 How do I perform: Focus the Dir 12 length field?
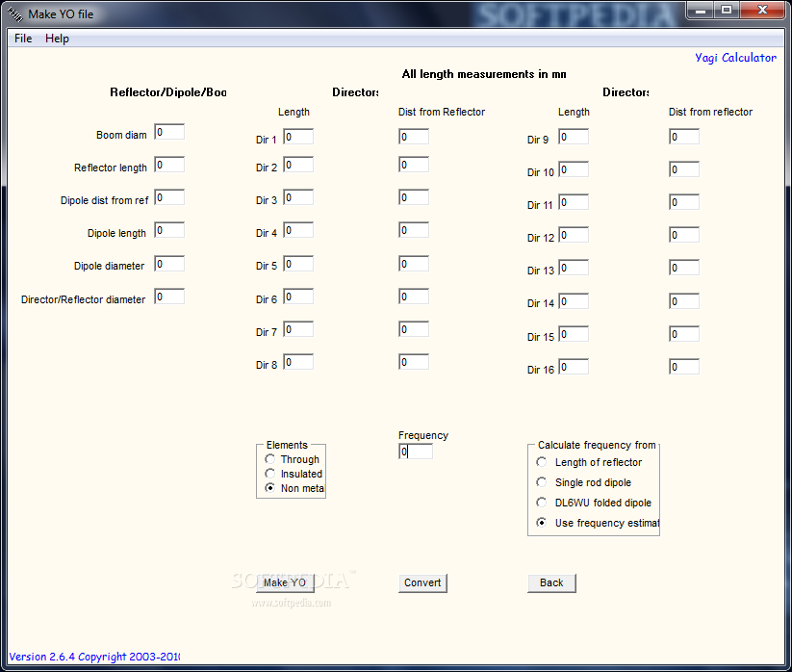574,235
